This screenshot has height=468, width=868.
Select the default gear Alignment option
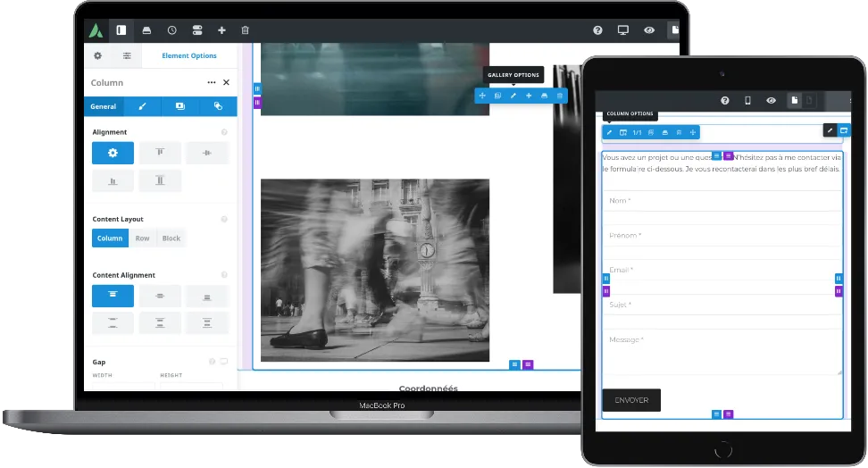[x=113, y=153]
